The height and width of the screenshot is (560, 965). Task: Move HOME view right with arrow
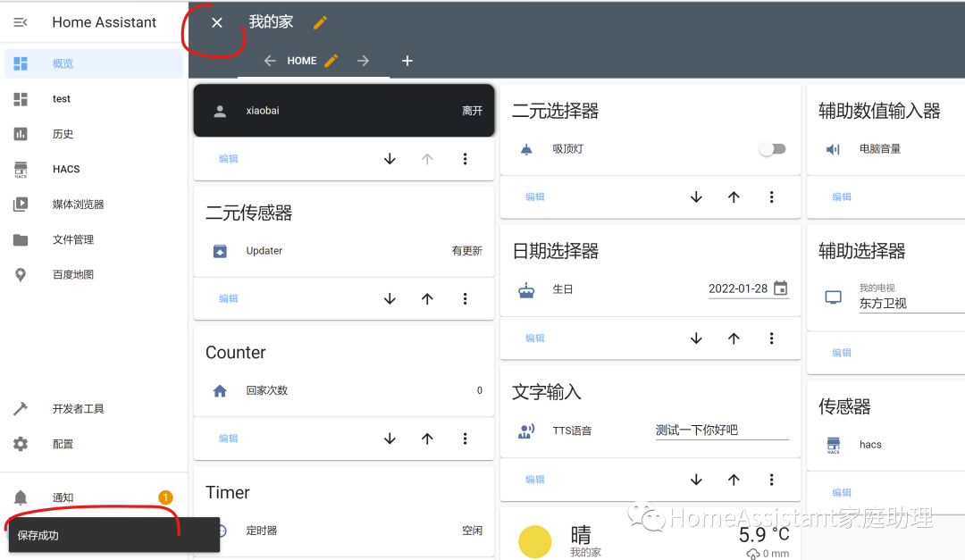point(363,61)
